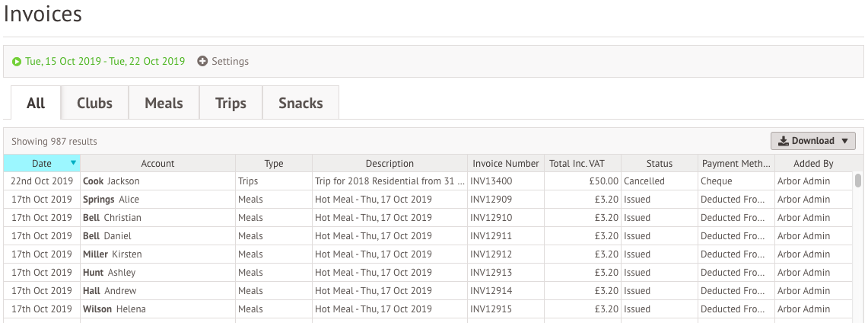Image resolution: width=868 pixels, height=323 pixels.
Task: Switch to the Meals tab
Action: coord(164,103)
